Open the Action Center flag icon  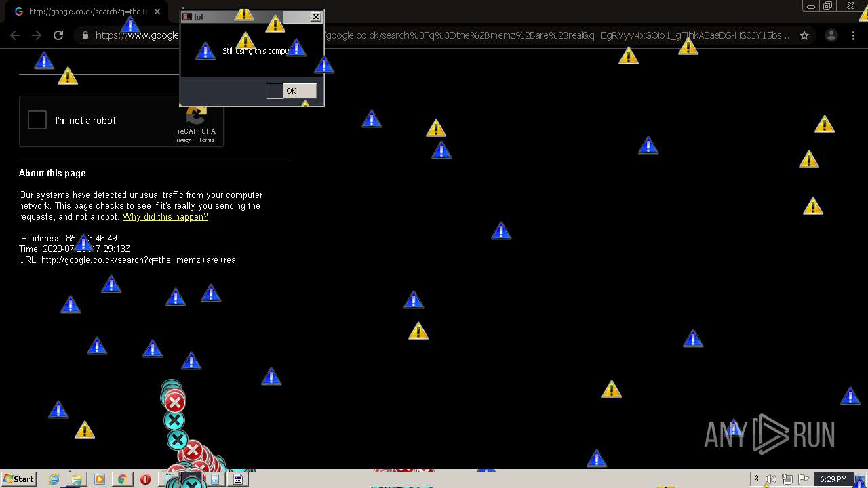point(804,479)
